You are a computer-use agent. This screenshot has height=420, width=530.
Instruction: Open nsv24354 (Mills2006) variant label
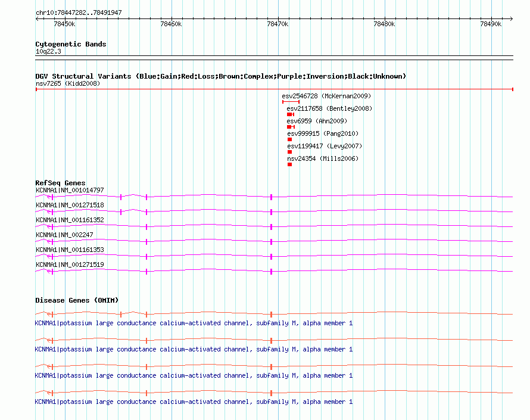pos(323,158)
